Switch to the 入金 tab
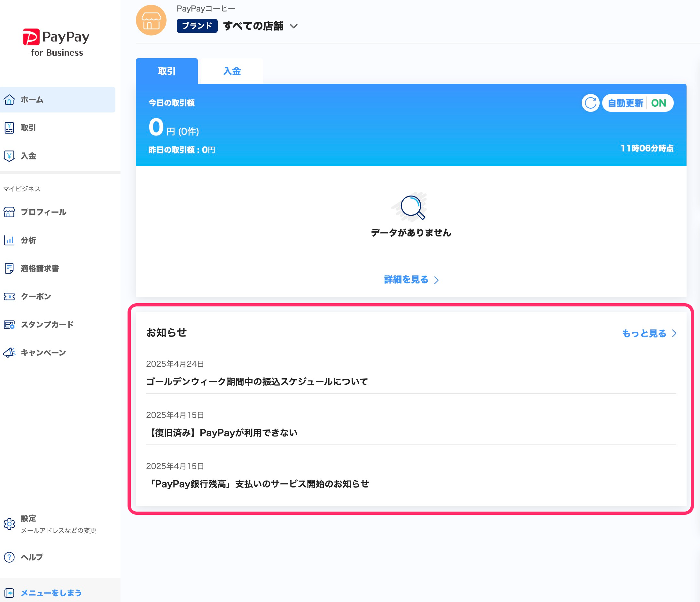This screenshot has height=602, width=700. [x=232, y=71]
